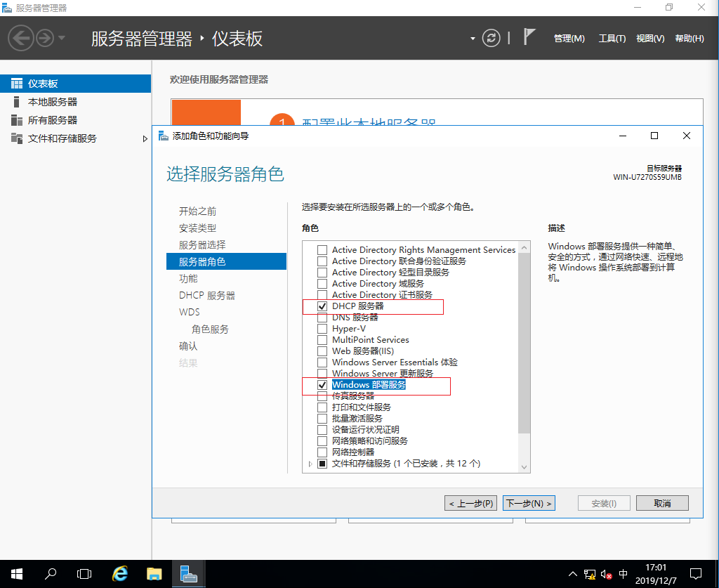Click the network status tray icon

coord(590,574)
